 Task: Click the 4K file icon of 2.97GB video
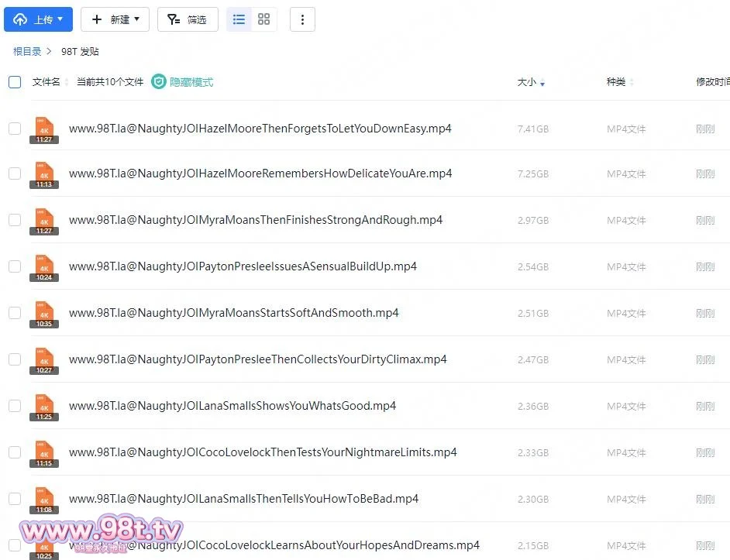point(44,221)
